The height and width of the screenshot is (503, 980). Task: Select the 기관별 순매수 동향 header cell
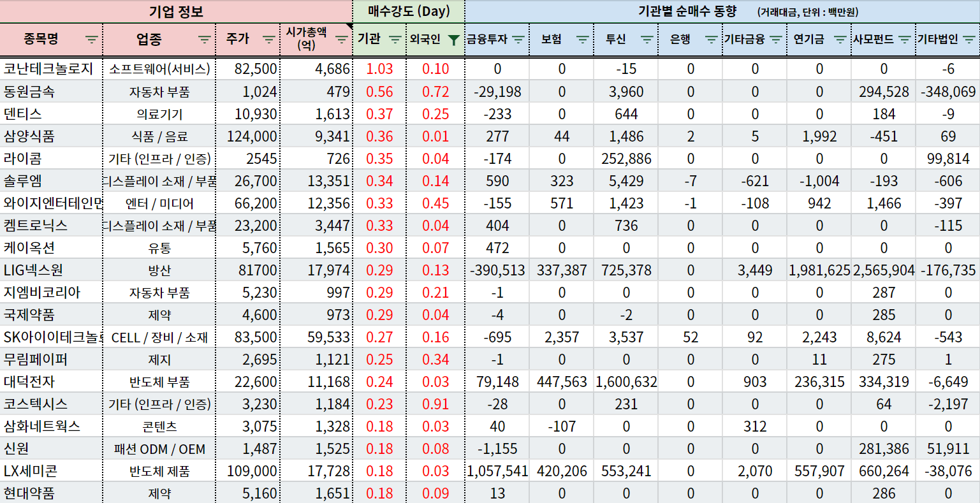click(722, 11)
